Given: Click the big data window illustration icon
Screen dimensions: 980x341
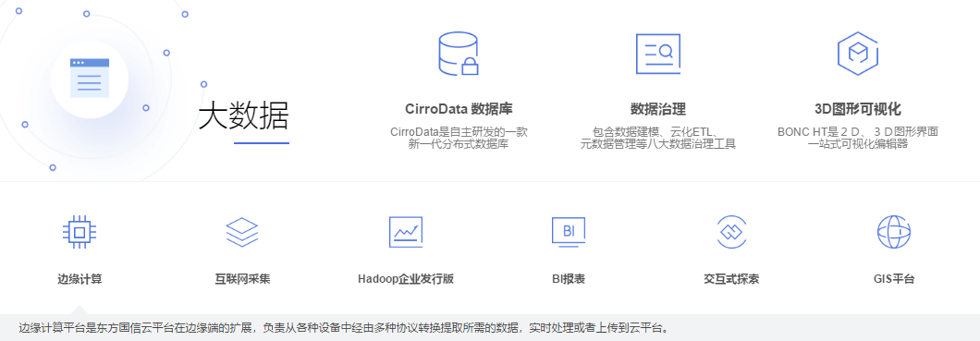Looking at the screenshot, I should point(90,78).
